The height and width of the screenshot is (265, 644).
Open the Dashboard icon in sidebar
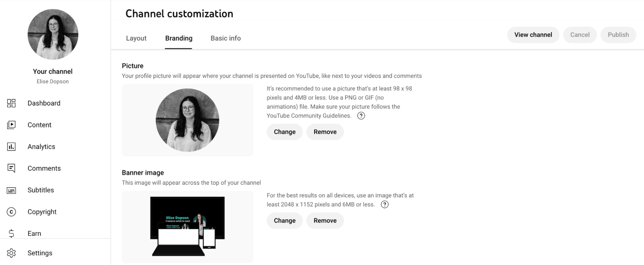(x=11, y=103)
